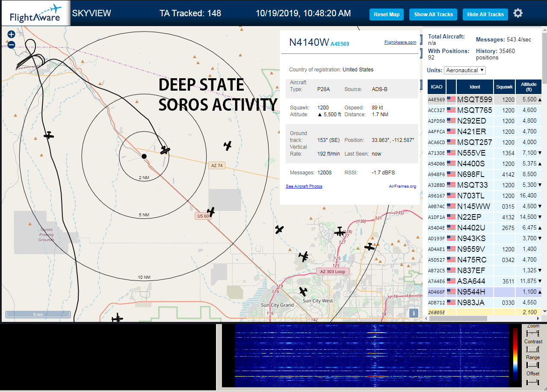The width and height of the screenshot is (547, 392).
Task: Adjust the waterfall Zoom slider
Action: click(533, 333)
